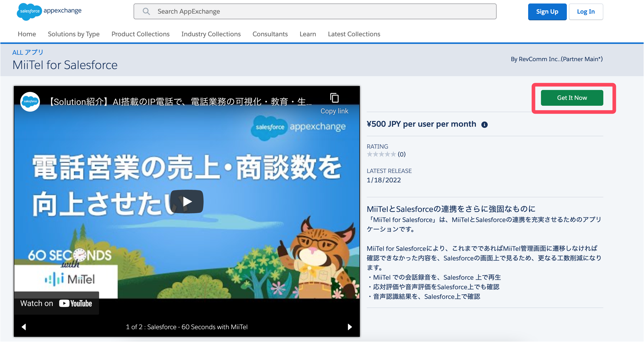This screenshot has height=342, width=644.
Task: Click the ¥500 JPY per user price text
Action: pyautogui.click(x=421, y=124)
